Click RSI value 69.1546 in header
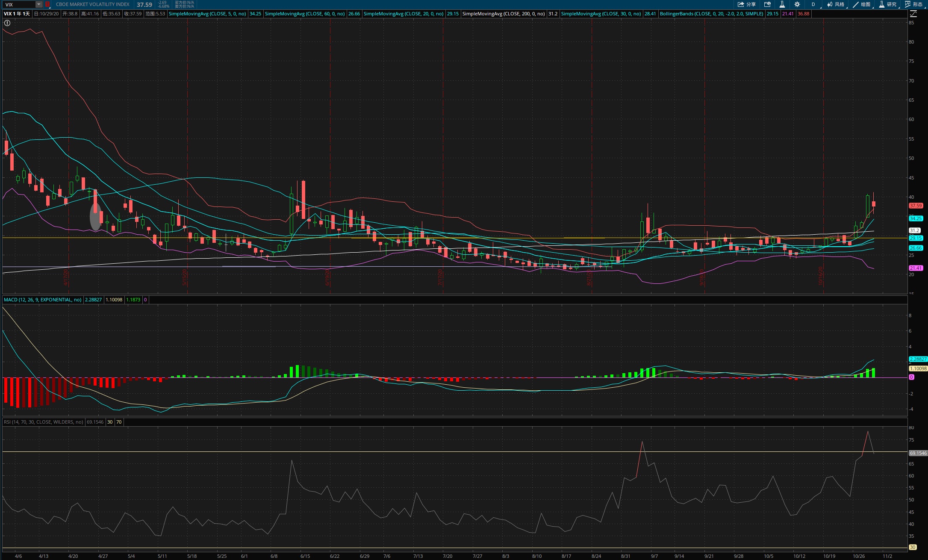Viewport: 928px width, 560px height. pyautogui.click(x=95, y=422)
